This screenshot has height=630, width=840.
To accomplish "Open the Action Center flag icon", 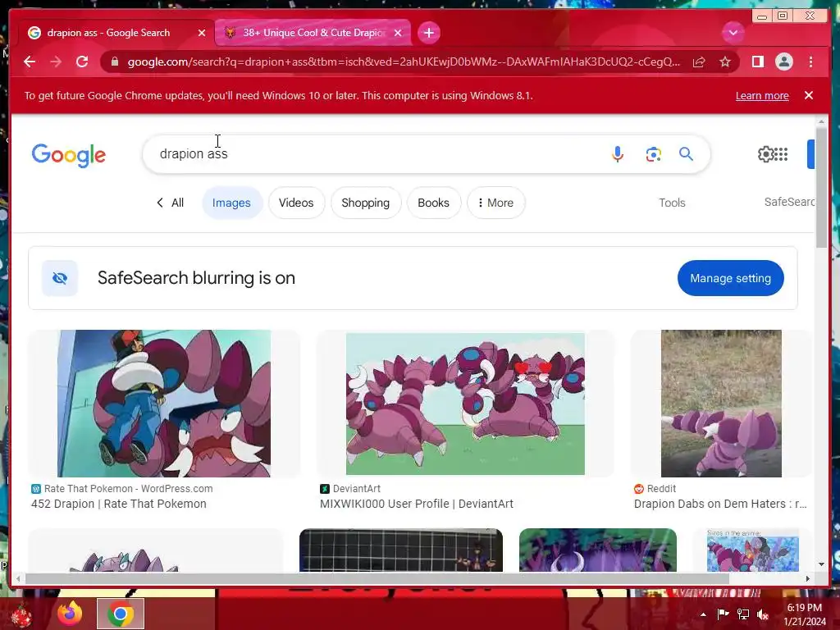I will pyautogui.click(x=723, y=614).
